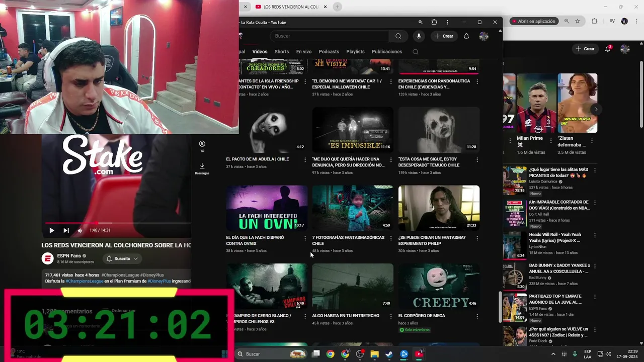Switch to the Playlists tab
Viewport: 644px width, 362px height.
[355, 52]
